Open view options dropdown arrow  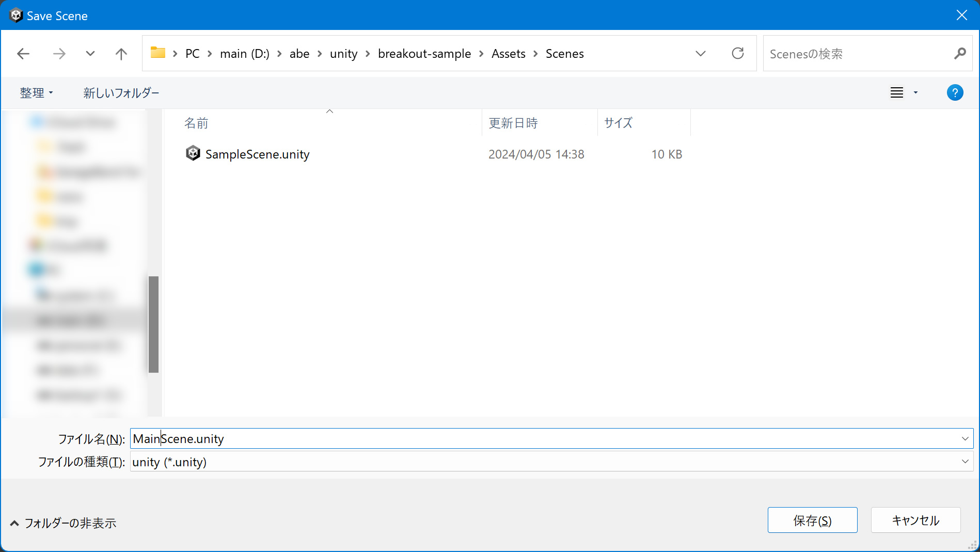[x=915, y=93]
